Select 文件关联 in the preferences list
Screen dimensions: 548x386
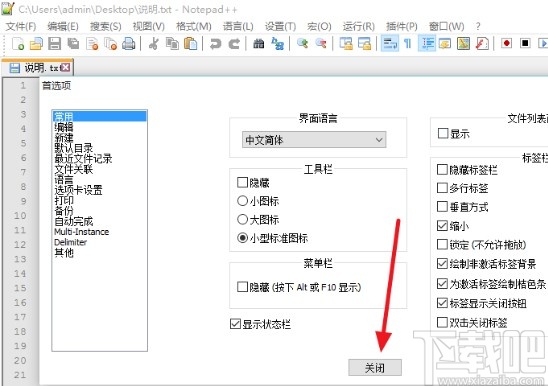point(100,169)
